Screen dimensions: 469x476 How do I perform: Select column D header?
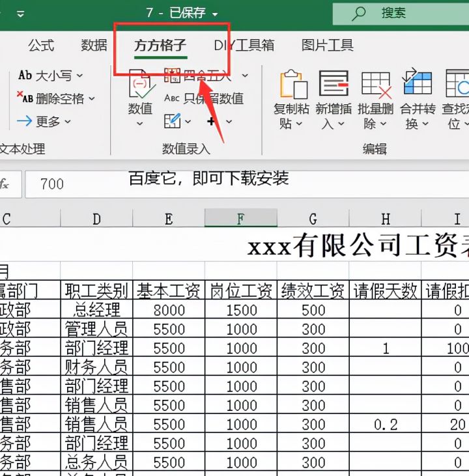click(x=96, y=219)
